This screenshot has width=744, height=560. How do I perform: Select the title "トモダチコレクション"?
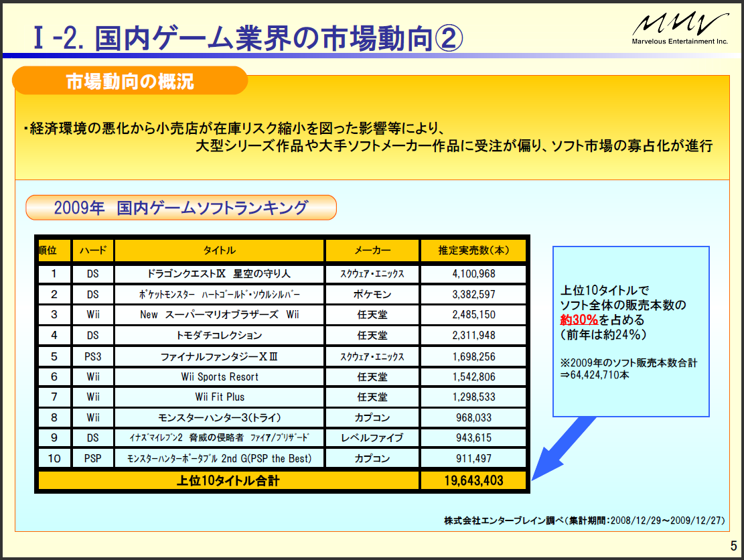tap(219, 336)
